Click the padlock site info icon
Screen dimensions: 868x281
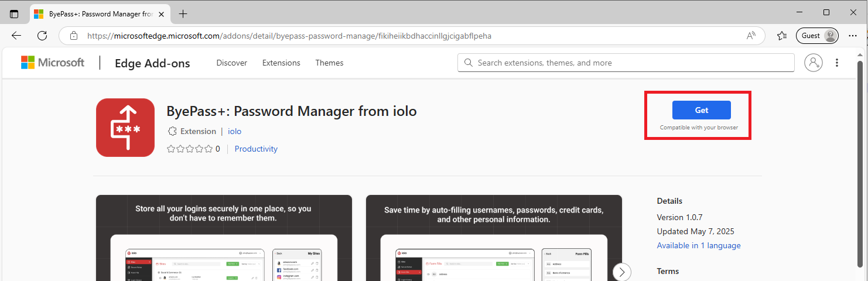pos(74,36)
